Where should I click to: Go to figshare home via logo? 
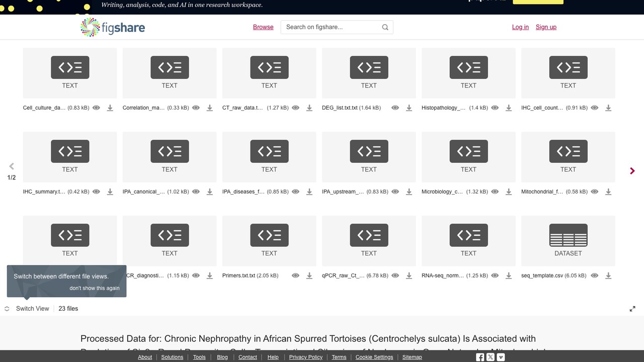113,27
